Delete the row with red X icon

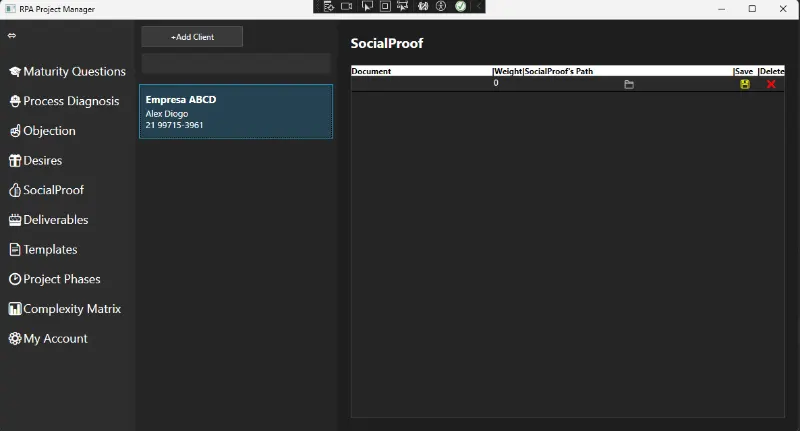[771, 84]
